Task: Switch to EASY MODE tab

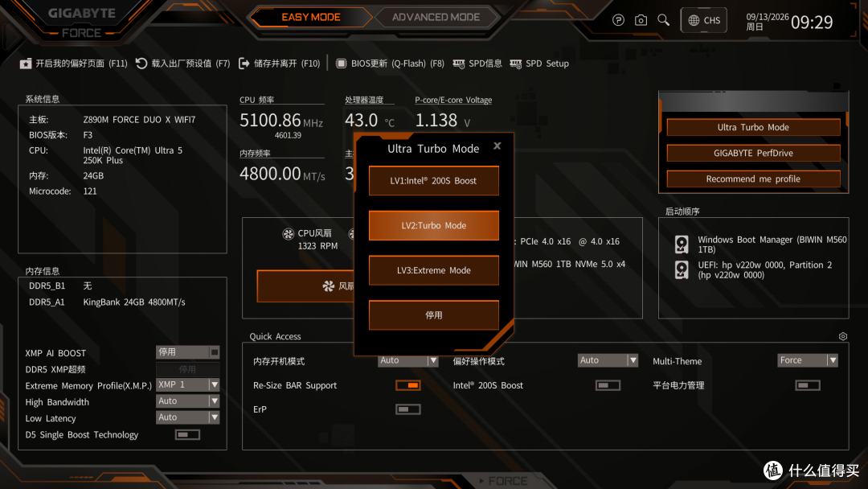Action: pyautogui.click(x=311, y=17)
